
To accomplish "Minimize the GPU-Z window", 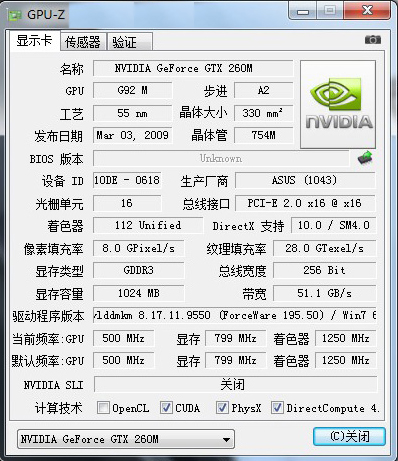I will [x=303, y=11].
